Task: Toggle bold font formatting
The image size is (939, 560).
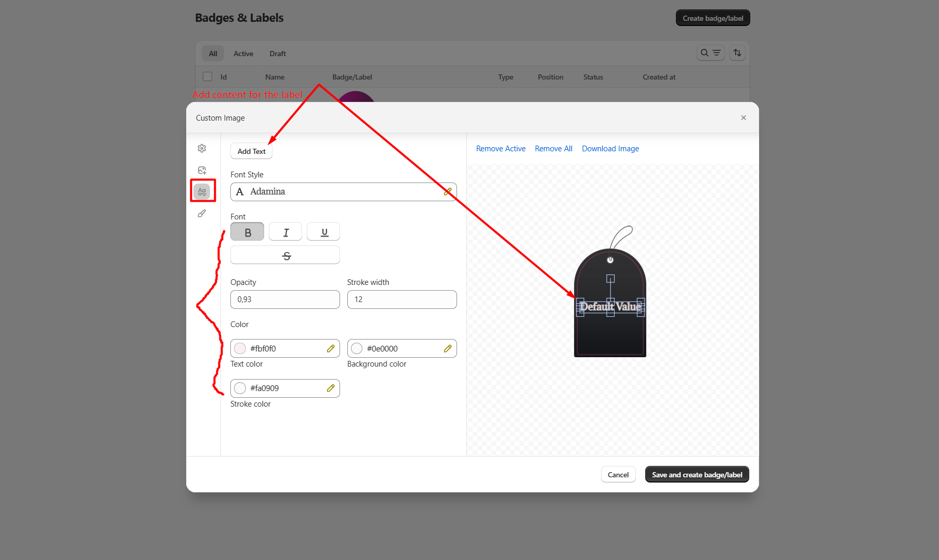Action: [247, 232]
